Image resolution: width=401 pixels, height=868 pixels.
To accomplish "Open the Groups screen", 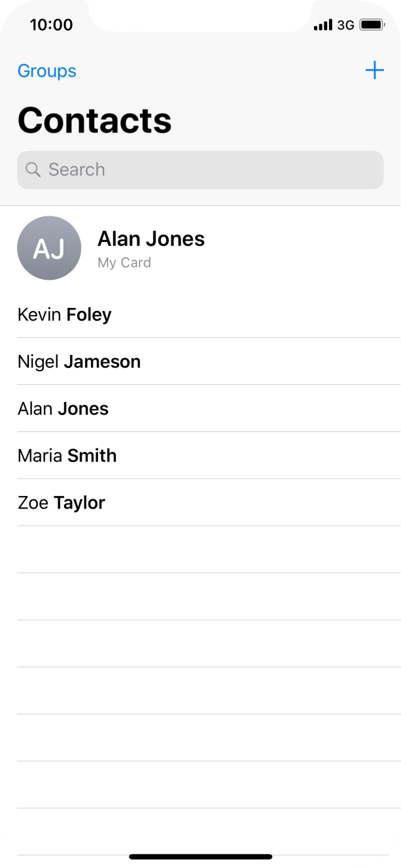I will pyautogui.click(x=46, y=71).
